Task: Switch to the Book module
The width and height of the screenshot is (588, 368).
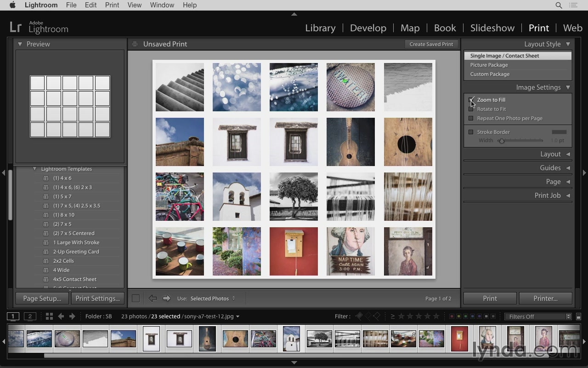Action: (x=445, y=28)
